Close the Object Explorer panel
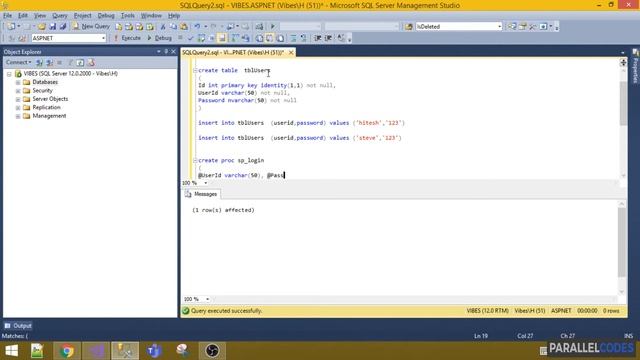640x360 pixels. click(x=173, y=52)
